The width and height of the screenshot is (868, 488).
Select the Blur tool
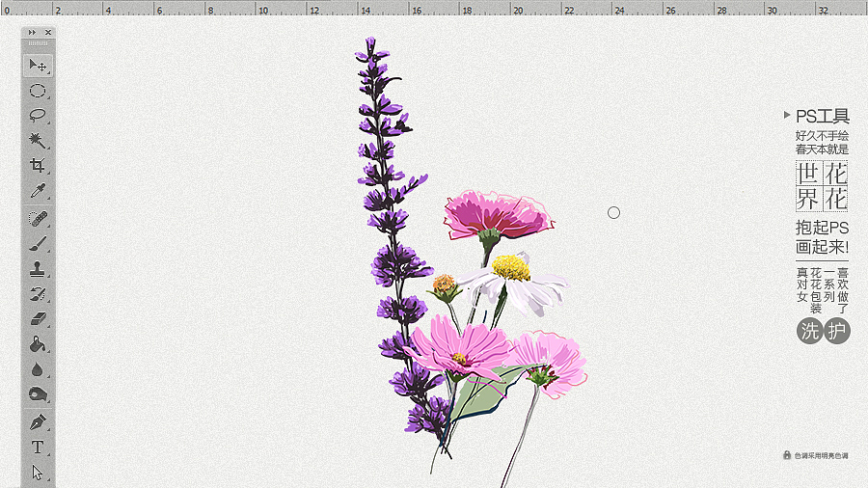click(38, 369)
